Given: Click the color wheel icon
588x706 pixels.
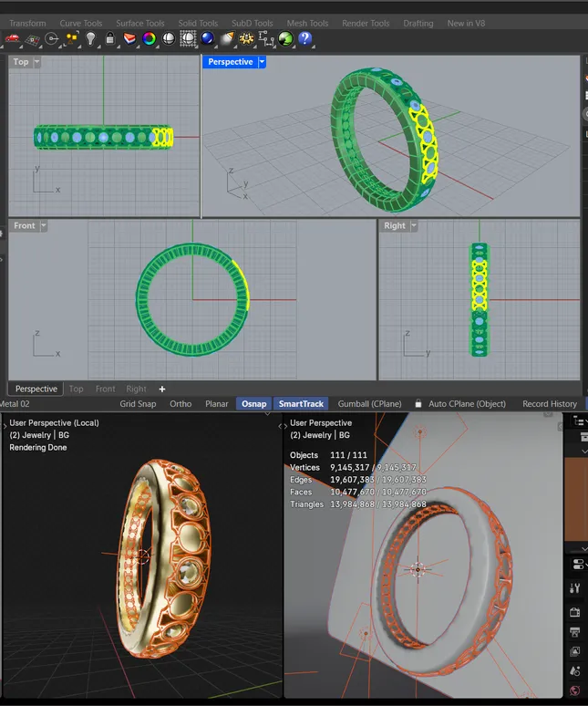Looking at the screenshot, I should 149,38.
